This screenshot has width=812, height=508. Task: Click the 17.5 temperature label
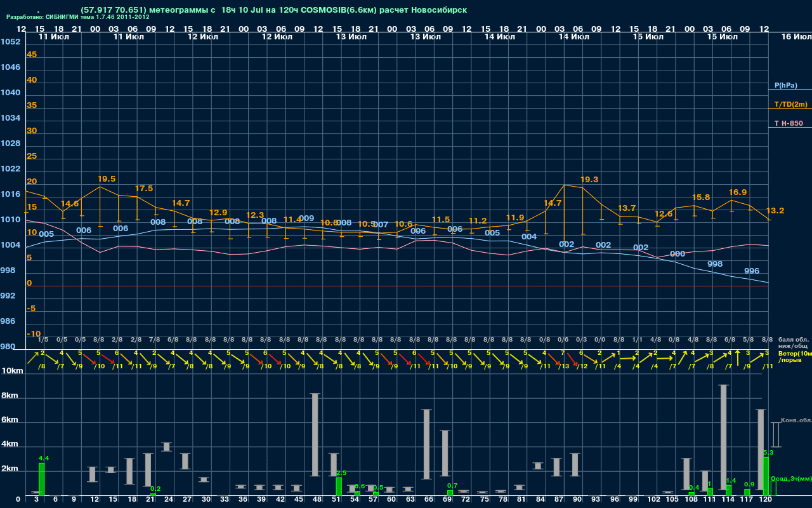pyautogui.click(x=144, y=189)
